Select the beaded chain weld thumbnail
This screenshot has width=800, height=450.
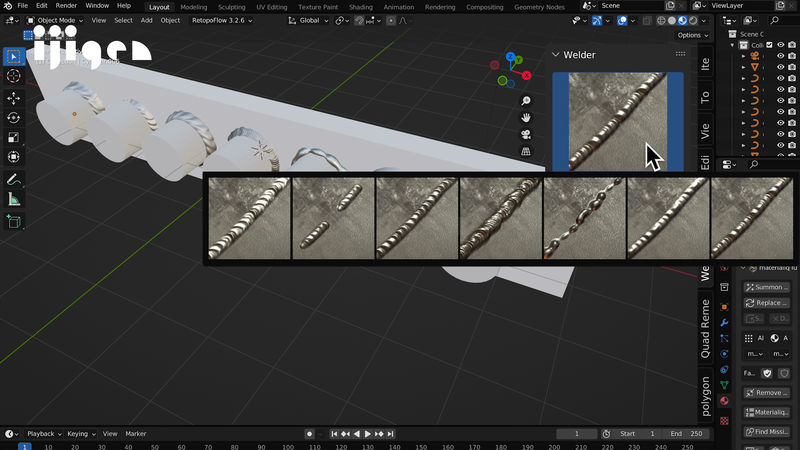(584, 218)
